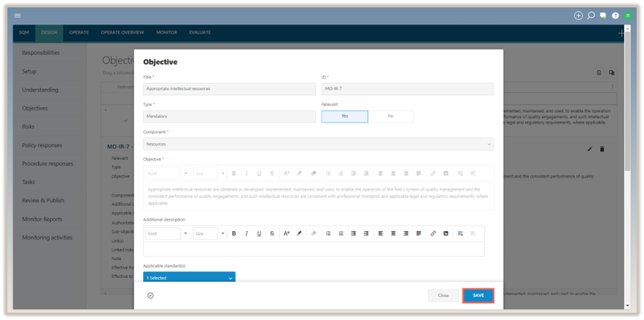
Task: Open the search magnifier in top bar
Action: click(x=591, y=15)
